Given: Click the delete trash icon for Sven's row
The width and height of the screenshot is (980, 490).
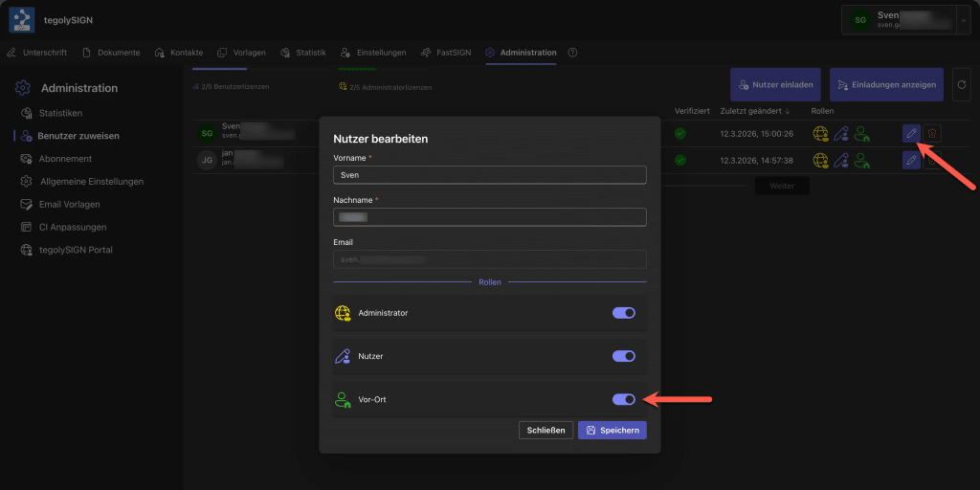Looking at the screenshot, I should [933, 134].
